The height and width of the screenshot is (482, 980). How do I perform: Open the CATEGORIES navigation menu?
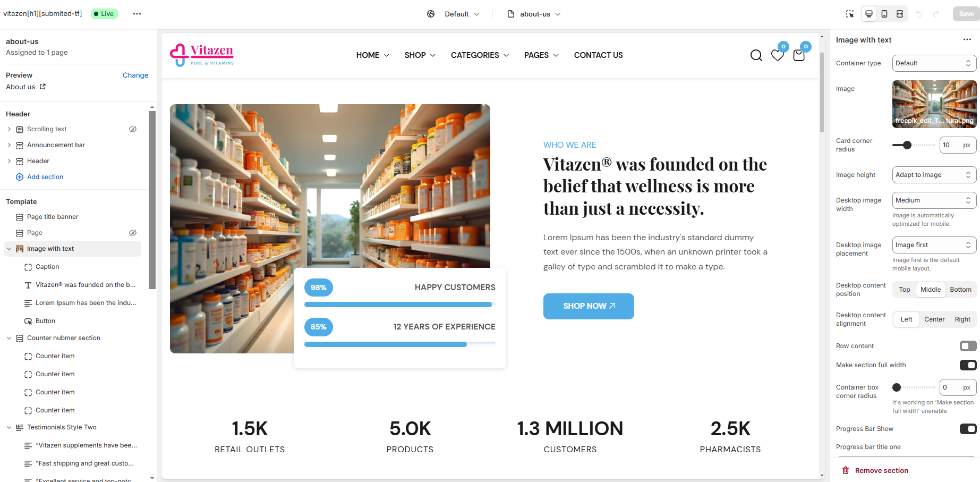pyautogui.click(x=480, y=55)
